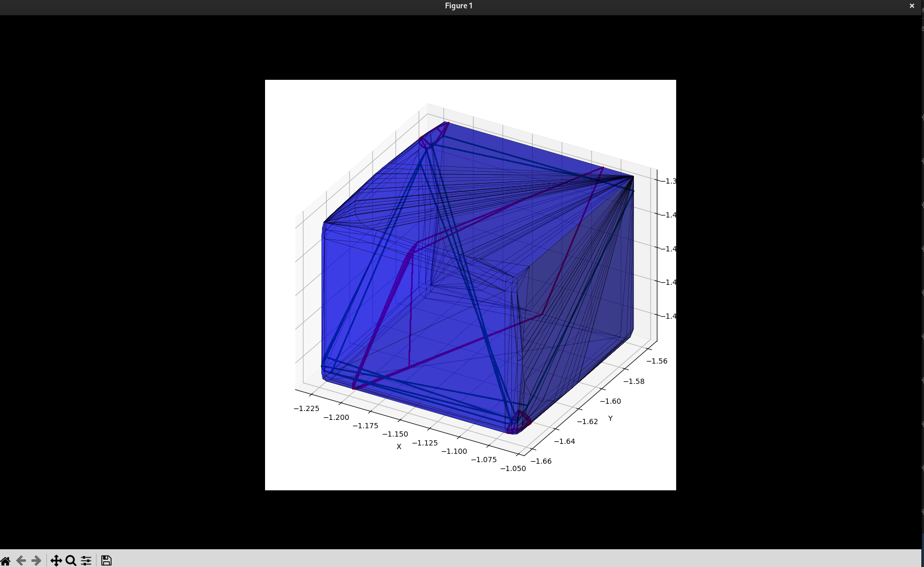This screenshot has width=924, height=567.
Task: Click the −1.66 tick label on Y axis
Action: tap(541, 461)
